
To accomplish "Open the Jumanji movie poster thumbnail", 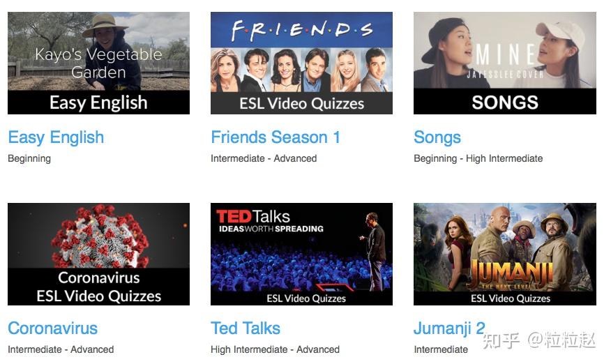I will 504,254.
